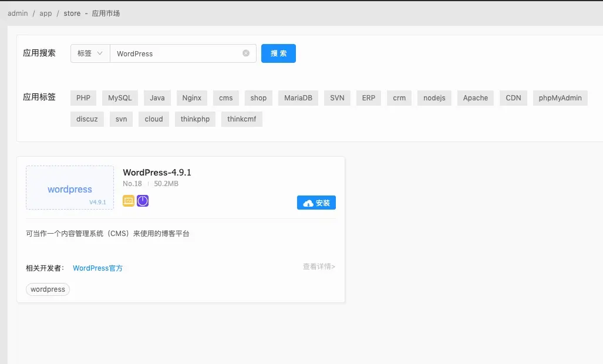This screenshot has width=603, height=364.
Task: Filter by discuz tag
Action: click(87, 119)
